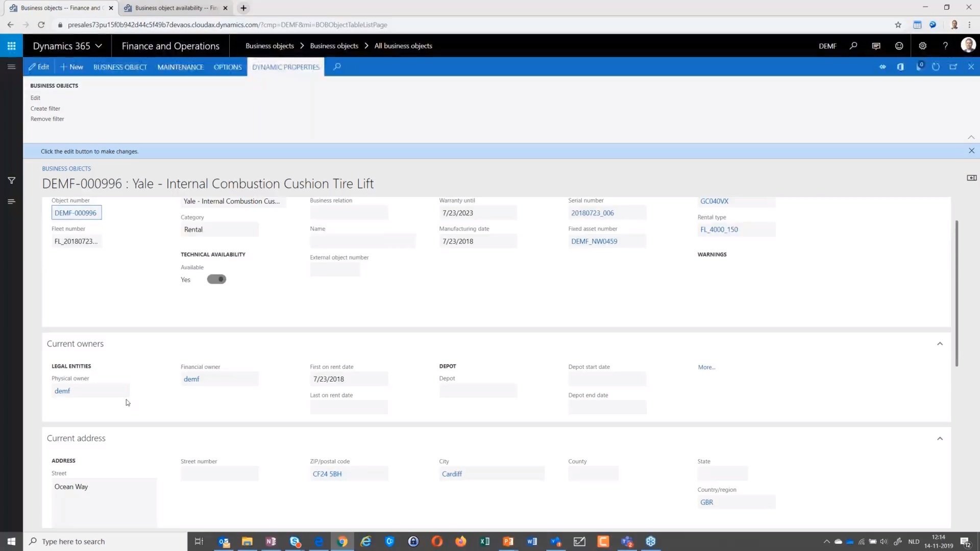Viewport: 980px width, 551px height.
Task: Open the search within the page action bar
Action: [x=336, y=66]
